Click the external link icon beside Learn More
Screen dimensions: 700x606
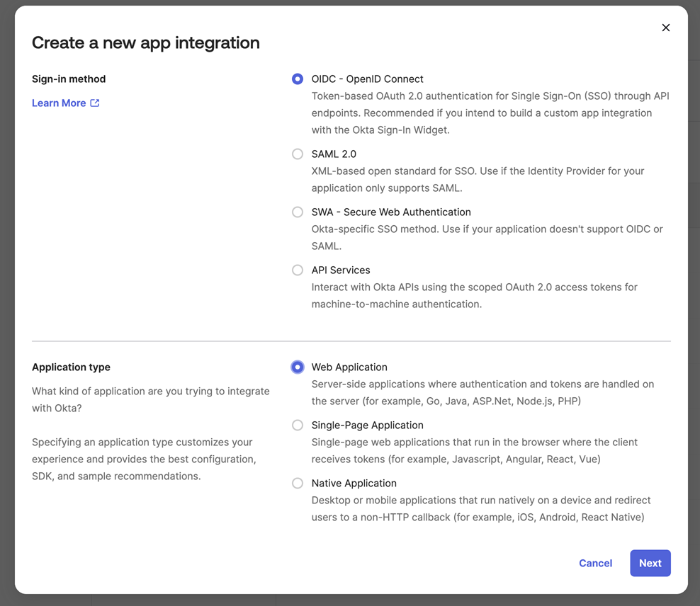click(95, 103)
